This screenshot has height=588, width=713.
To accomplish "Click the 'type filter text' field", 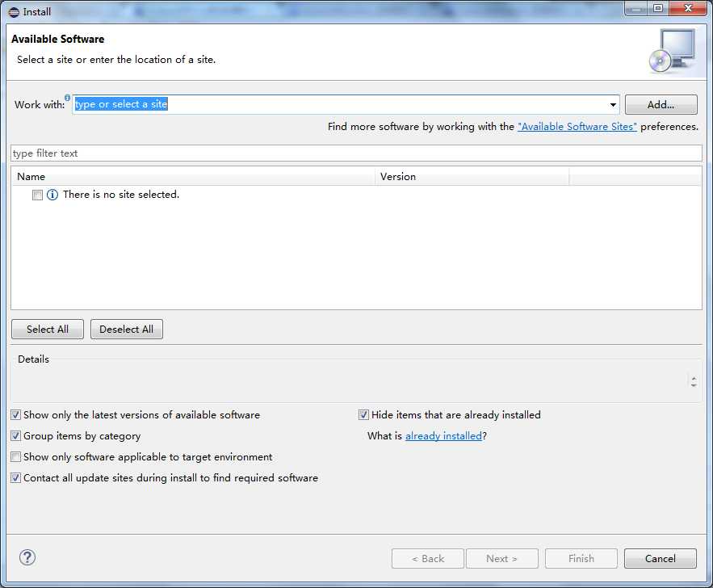I will [357, 153].
